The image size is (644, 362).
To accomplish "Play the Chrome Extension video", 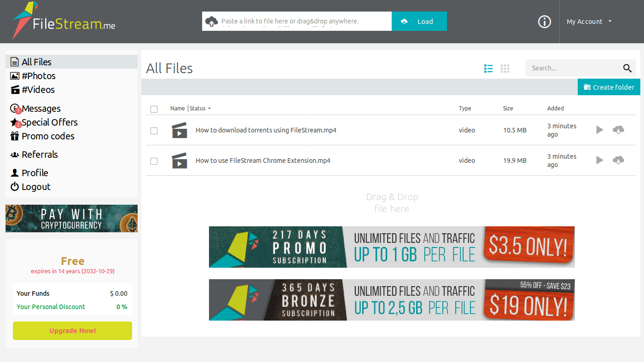I will pos(599,161).
